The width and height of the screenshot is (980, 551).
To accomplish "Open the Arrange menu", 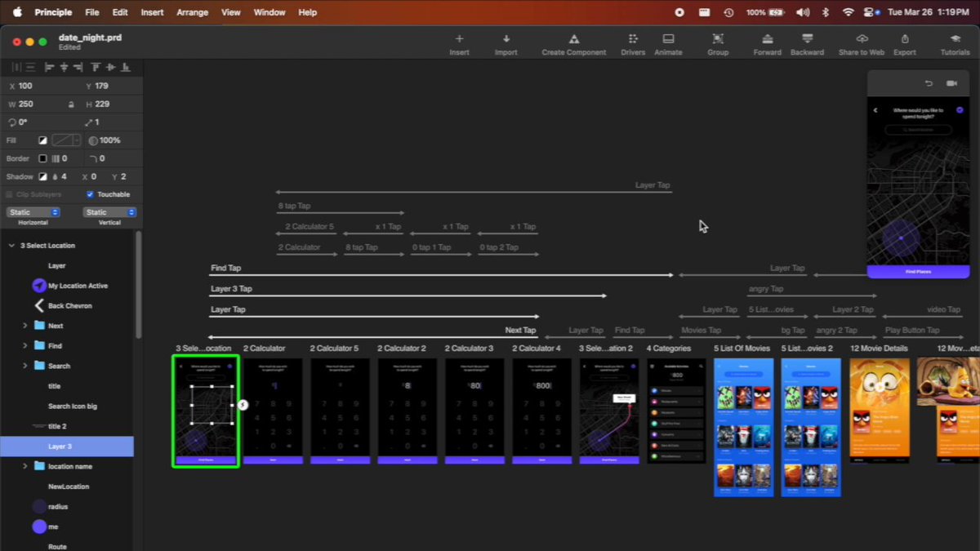I will [192, 12].
